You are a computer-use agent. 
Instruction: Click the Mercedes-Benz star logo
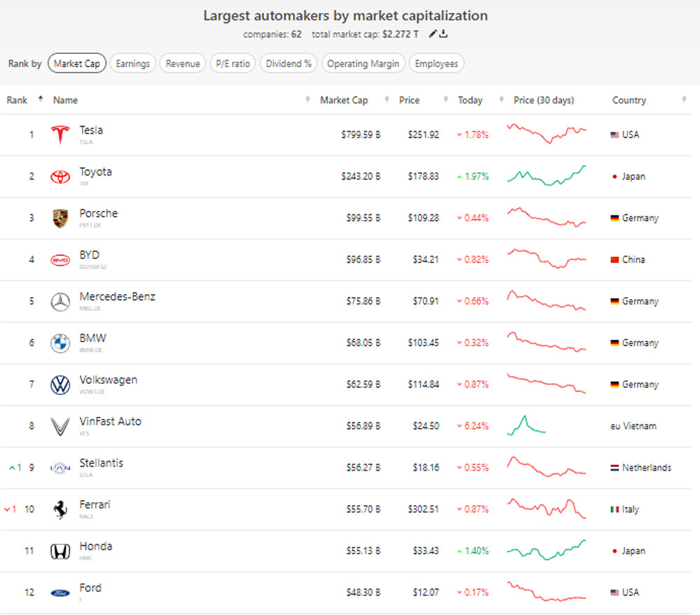[x=61, y=301]
